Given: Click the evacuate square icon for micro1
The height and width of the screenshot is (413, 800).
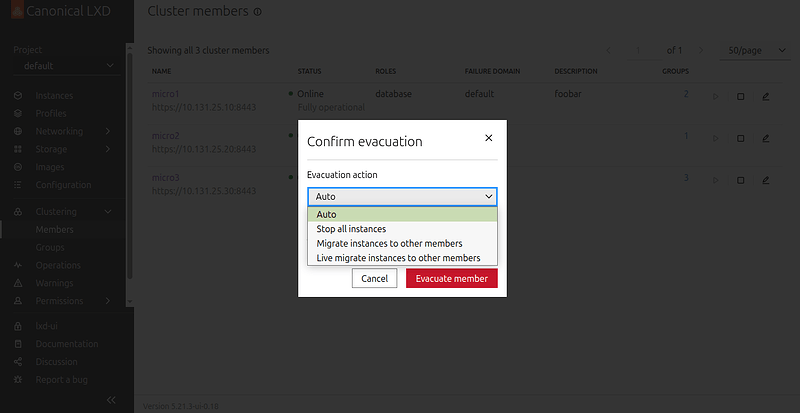Looking at the screenshot, I should [740, 96].
